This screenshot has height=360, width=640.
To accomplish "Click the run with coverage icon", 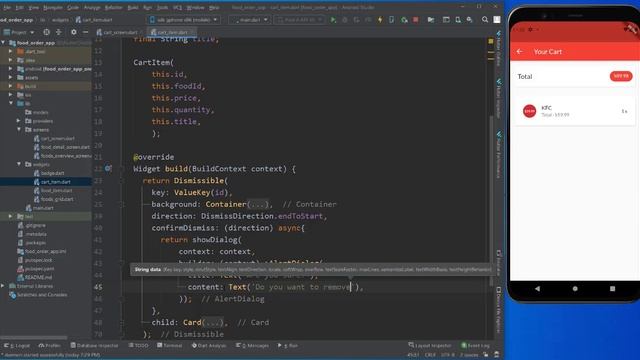I will [x=356, y=20].
